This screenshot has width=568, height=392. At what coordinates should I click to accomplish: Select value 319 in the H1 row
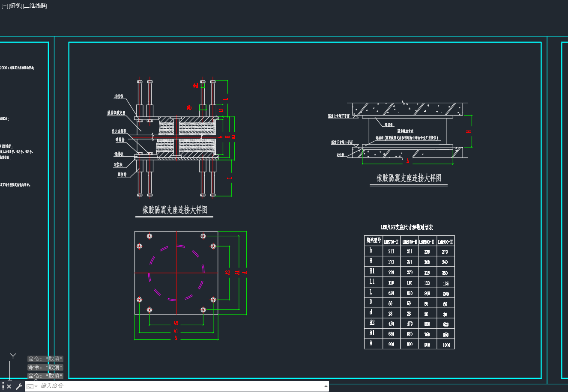click(427, 273)
